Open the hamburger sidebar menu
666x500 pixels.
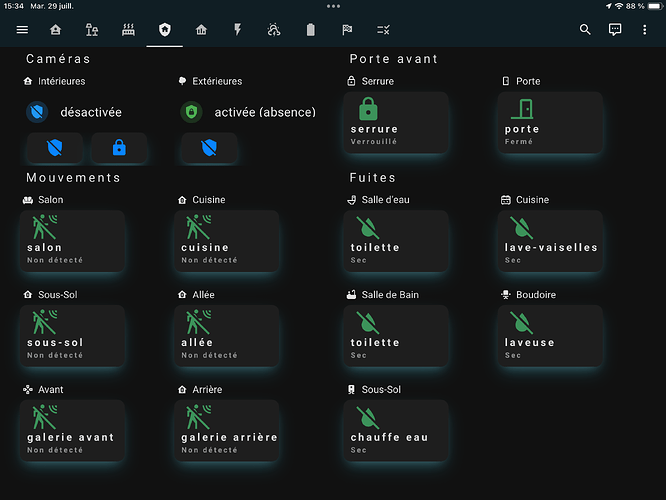tap(22, 30)
